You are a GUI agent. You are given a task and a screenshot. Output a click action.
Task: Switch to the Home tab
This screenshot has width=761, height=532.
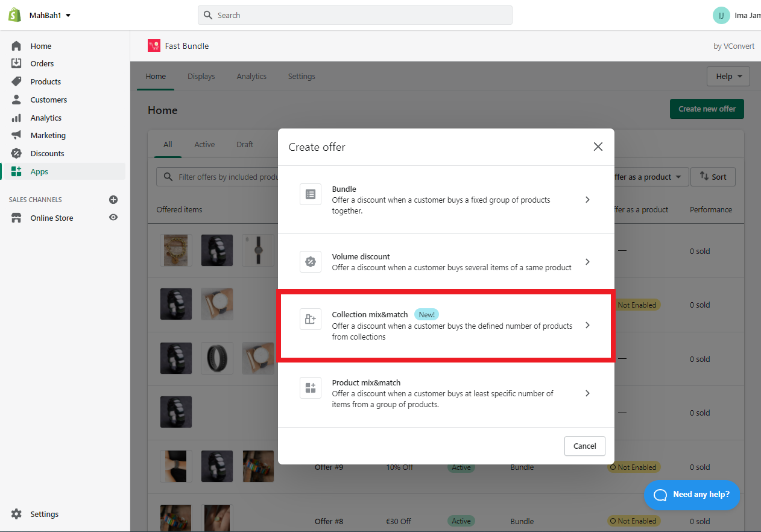click(156, 77)
